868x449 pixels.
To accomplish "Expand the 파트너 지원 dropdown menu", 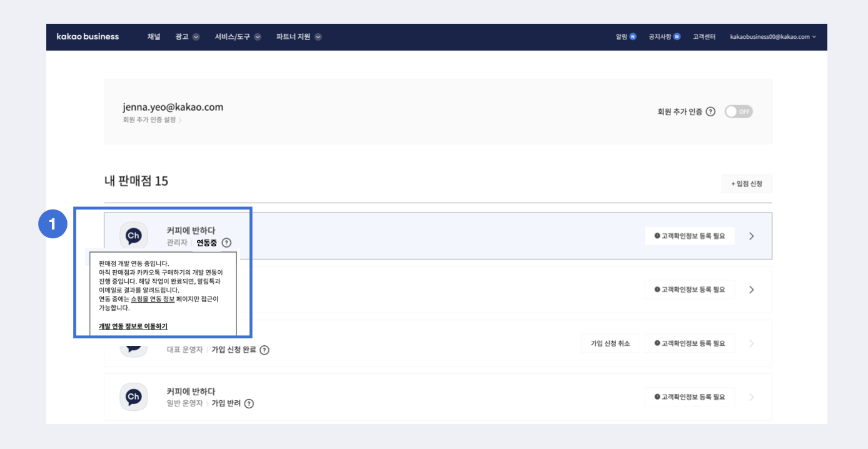I will pyautogui.click(x=299, y=37).
